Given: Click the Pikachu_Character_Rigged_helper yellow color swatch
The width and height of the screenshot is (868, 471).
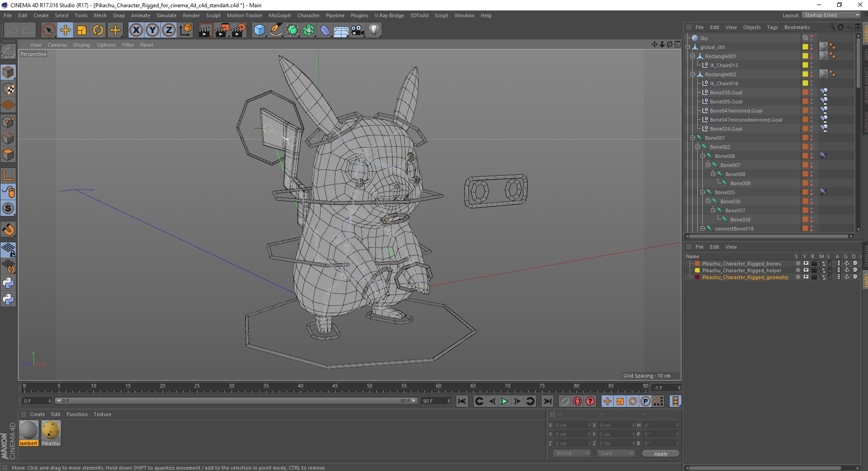Looking at the screenshot, I should point(697,270).
